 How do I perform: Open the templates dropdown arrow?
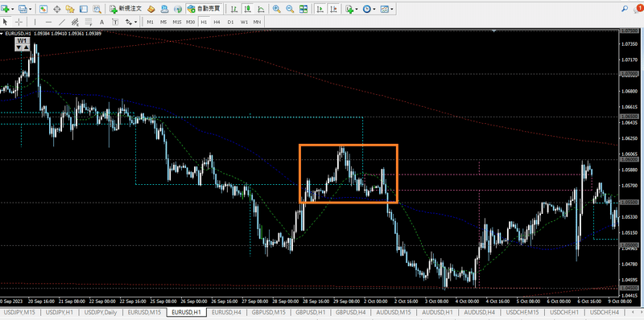pyautogui.click(x=393, y=9)
